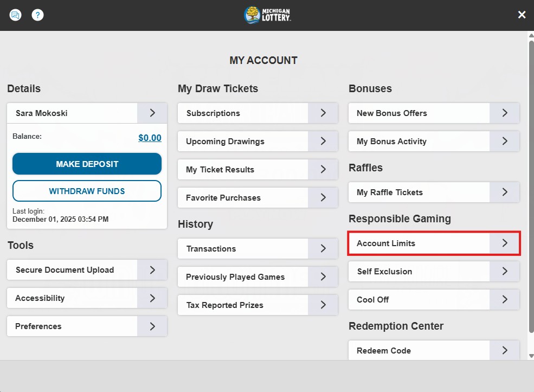Screen dimensions: 534x392
Task: Click the arrow beside My Raffle Tickets
Action: [x=504, y=192]
